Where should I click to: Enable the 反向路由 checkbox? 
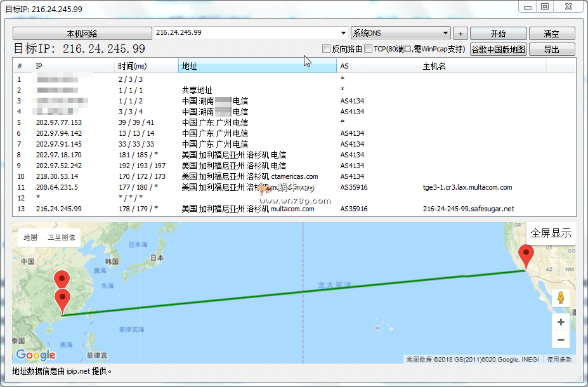pyautogui.click(x=327, y=49)
